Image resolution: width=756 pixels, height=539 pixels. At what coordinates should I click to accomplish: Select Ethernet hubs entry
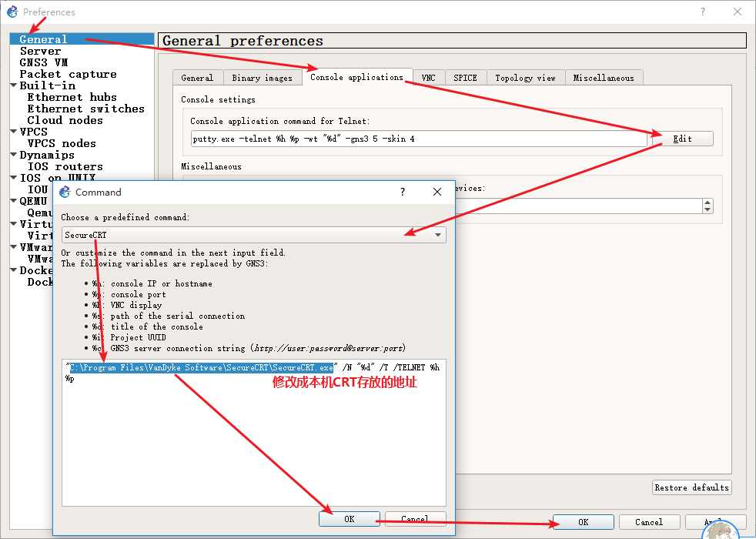coord(72,97)
